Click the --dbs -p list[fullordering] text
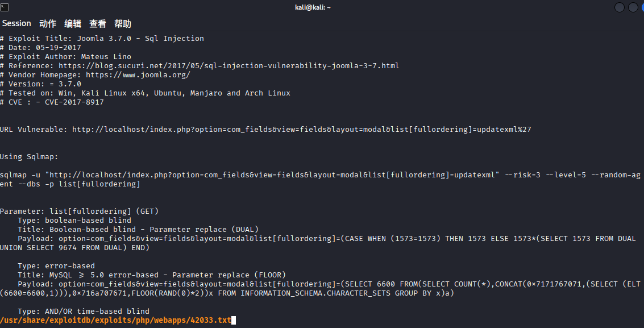This screenshot has height=328, width=644. click(x=79, y=184)
